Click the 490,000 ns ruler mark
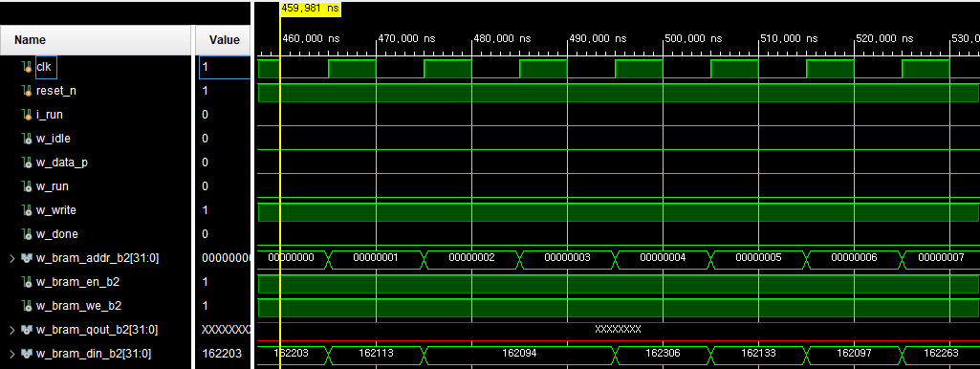Viewport: 980px width, 369px height. click(x=598, y=39)
